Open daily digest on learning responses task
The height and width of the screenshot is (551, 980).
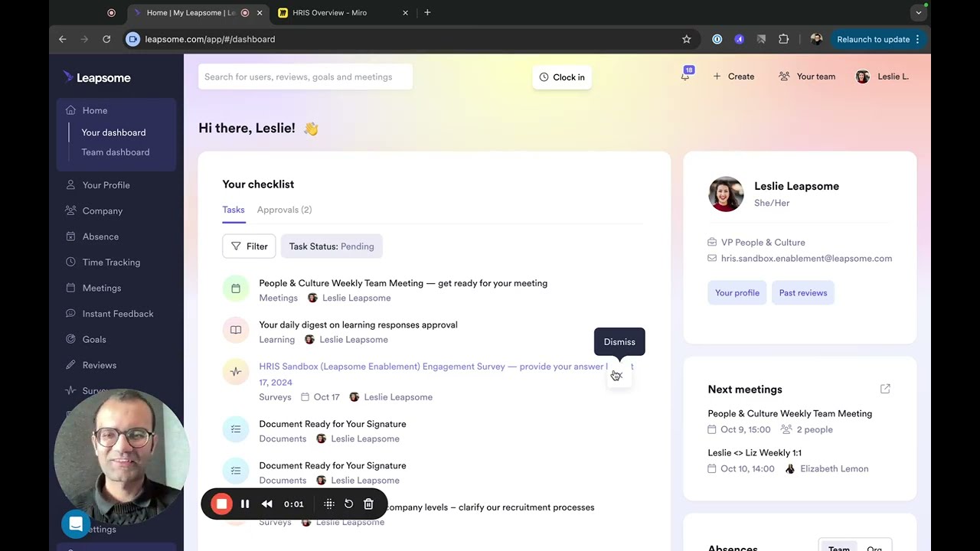tap(358, 324)
